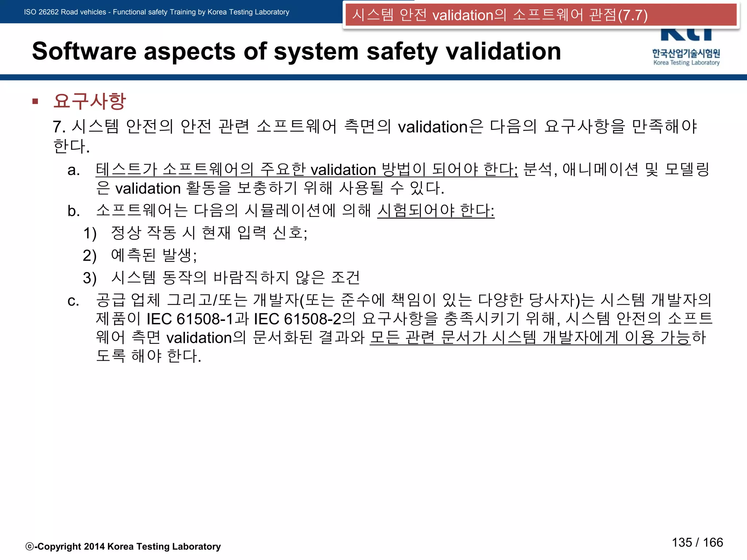
Task: Click the underlined phrase '시험되어야 한다:'
Action: click(x=436, y=210)
